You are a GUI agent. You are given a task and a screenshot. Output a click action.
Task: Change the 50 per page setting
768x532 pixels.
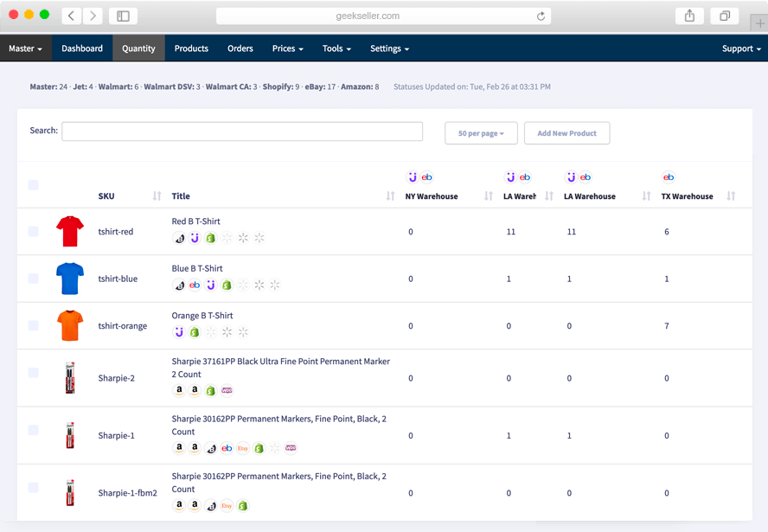(481, 133)
